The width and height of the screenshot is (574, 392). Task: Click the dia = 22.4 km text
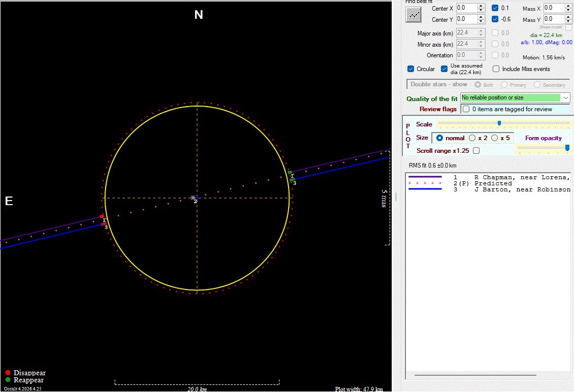tap(546, 35)
